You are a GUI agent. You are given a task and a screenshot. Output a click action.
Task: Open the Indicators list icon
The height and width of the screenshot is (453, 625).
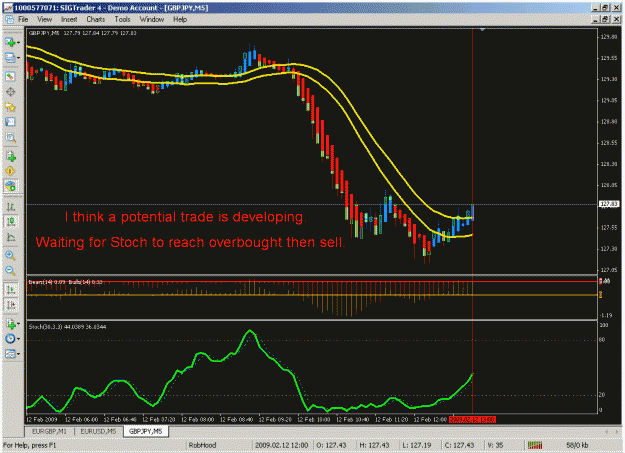(x=10, y=324)
